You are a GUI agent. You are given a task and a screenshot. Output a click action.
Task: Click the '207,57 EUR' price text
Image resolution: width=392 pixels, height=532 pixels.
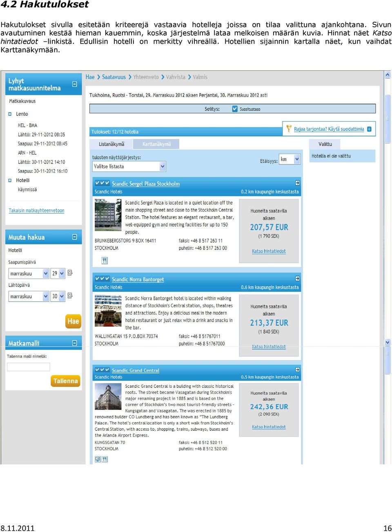(269, 227)
